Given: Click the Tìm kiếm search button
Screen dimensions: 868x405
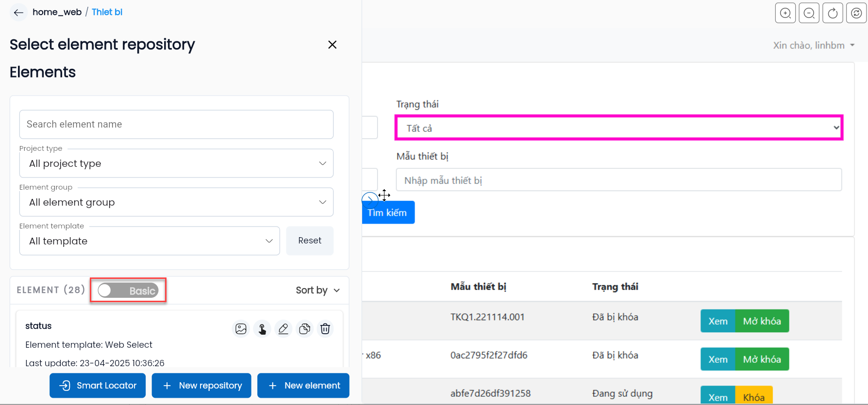Looking at the screenshot, I should click(x=388, y=212).
